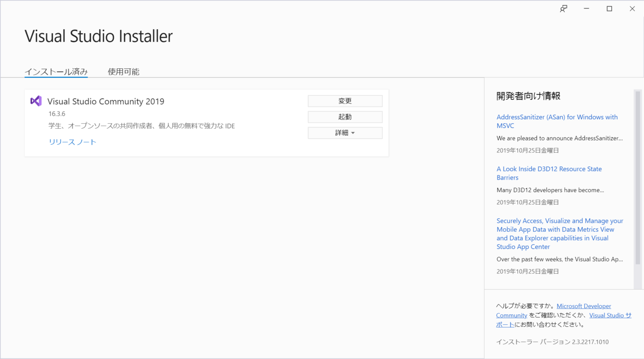Viewport: 644px width, 359px height.
Task: Open the リリース ノート link
Action: (x=72, y=142)
